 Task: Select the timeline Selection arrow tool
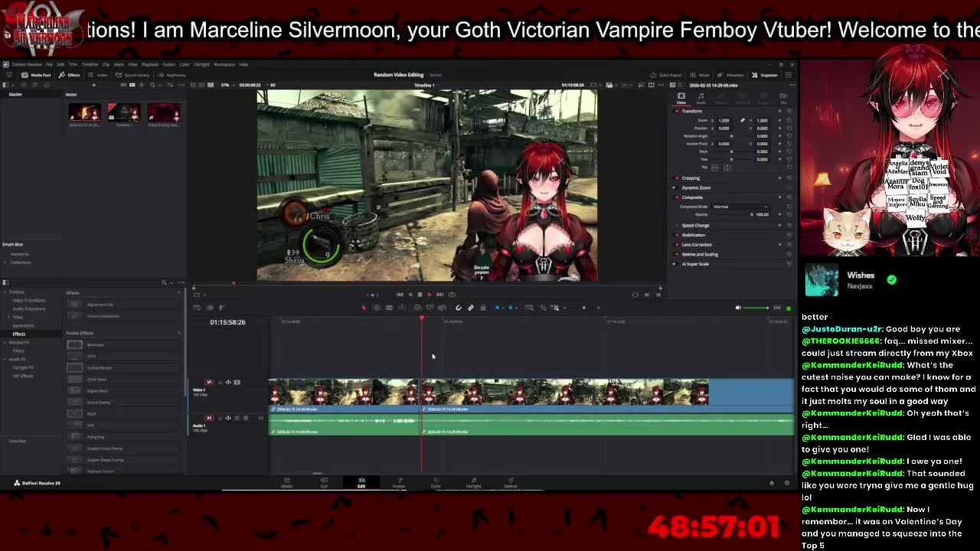(364, 308)
